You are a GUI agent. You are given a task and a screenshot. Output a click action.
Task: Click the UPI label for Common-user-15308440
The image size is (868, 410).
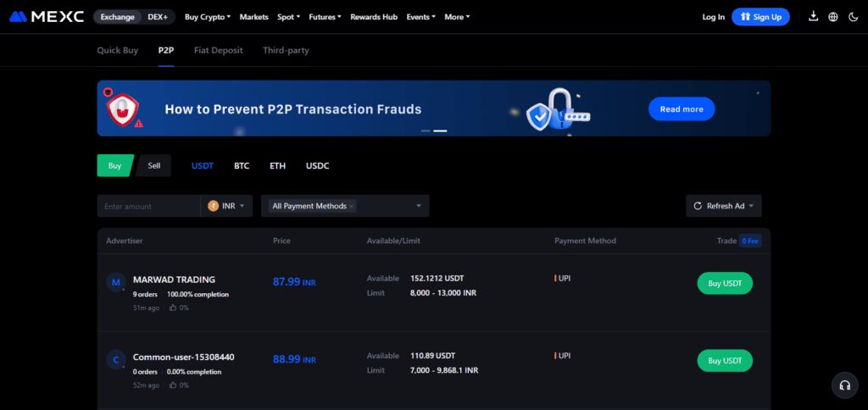pos(563,356)
